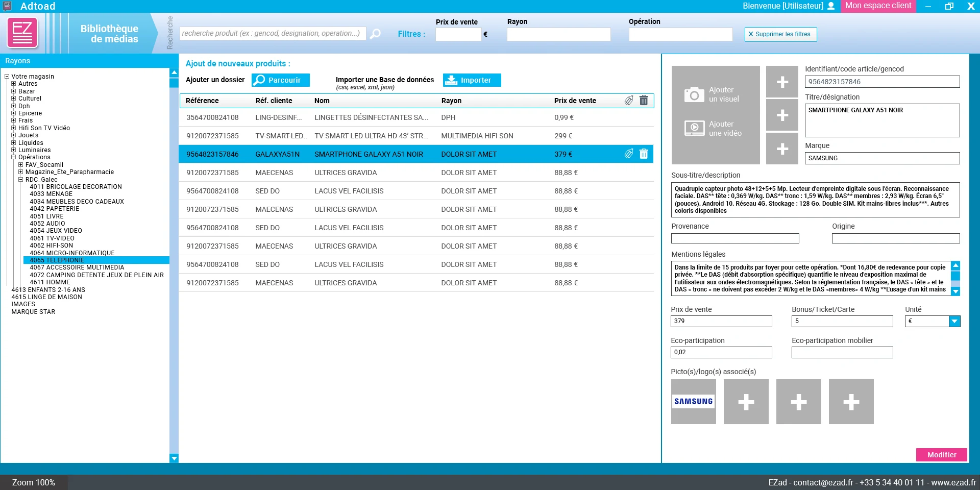Select 4062 HIFI-SON tree item
Image resolution: width=980 pixels, height=490 pixels.
(52, 246)
